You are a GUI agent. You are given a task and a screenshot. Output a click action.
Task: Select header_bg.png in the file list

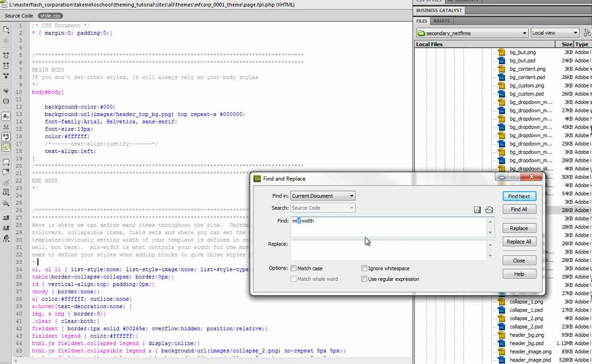click(527, 335)
